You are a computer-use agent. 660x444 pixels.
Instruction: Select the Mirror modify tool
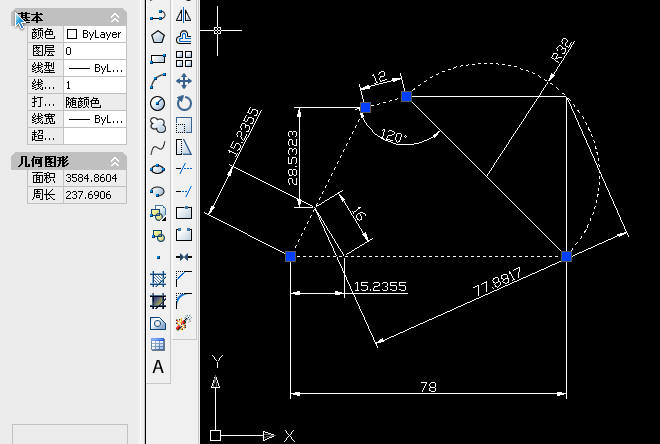[184, 16]
